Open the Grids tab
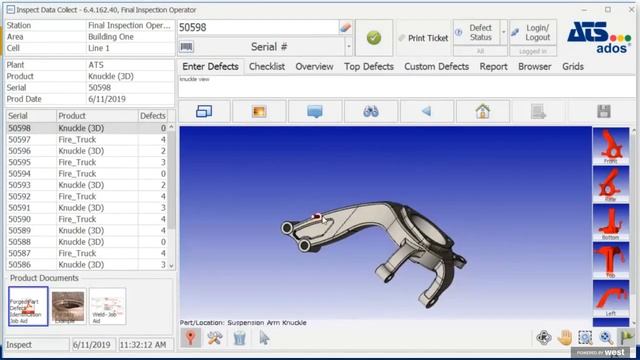640x360 pixels. [x=573, y=67]
